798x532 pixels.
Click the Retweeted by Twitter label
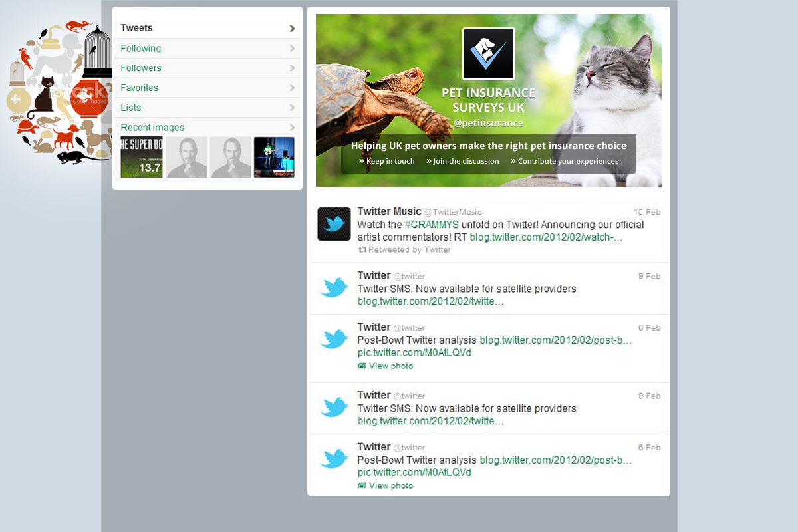tap(410, 250)
